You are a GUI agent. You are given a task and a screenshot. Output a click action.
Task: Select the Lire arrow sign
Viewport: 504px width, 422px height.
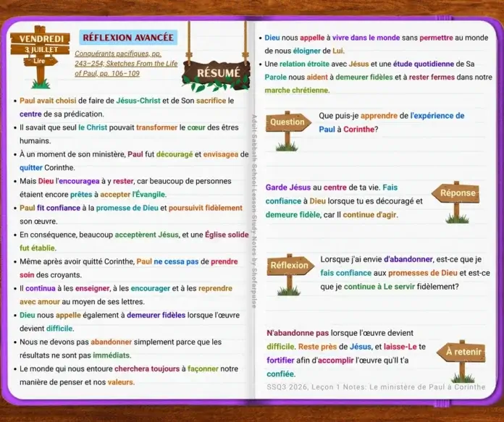tap(40, 61)
